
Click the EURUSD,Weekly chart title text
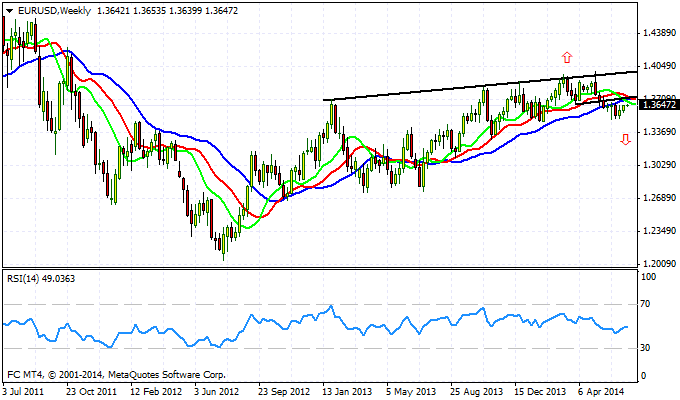tap(54, 11)
